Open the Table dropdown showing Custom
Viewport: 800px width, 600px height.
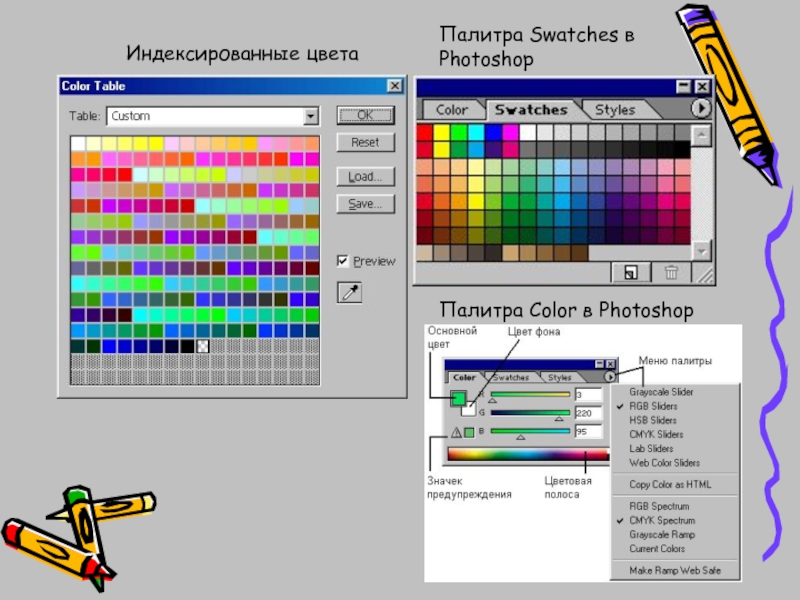point(213,116)
